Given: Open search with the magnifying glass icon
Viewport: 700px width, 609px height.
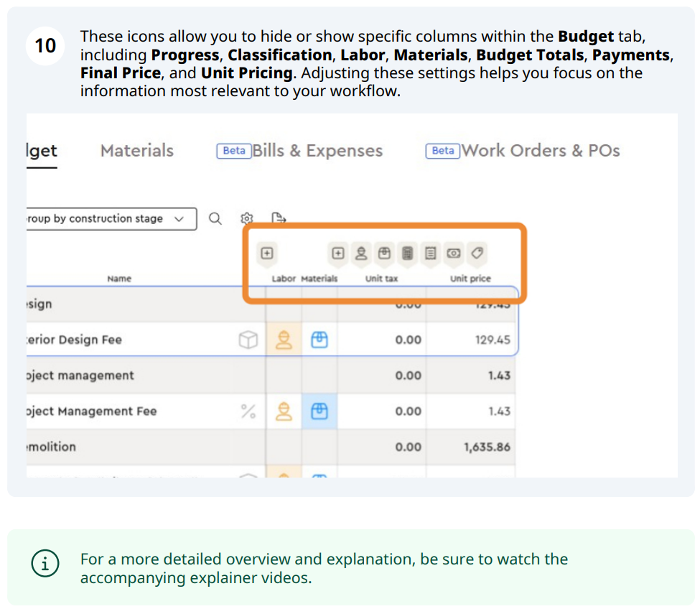Looking at the screenshot, I should 215,219.
